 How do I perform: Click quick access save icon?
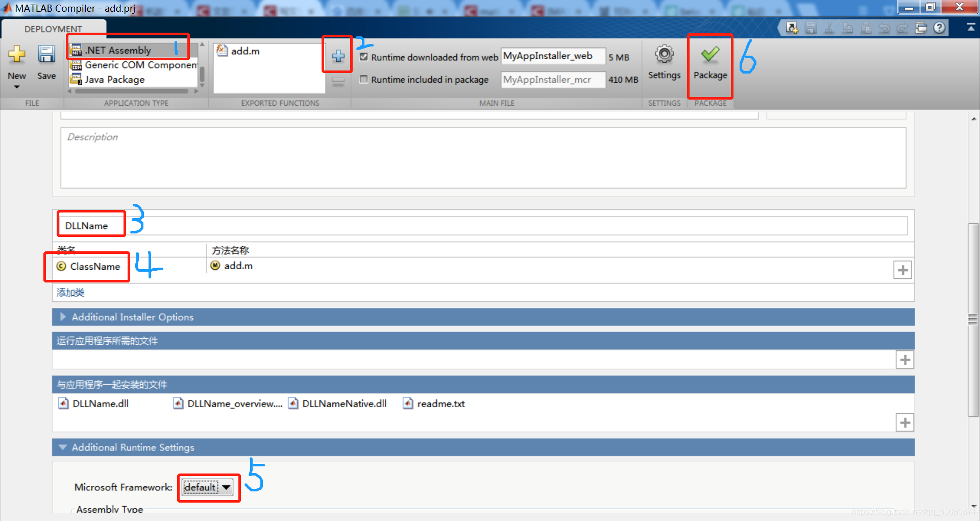pos(811,28)
